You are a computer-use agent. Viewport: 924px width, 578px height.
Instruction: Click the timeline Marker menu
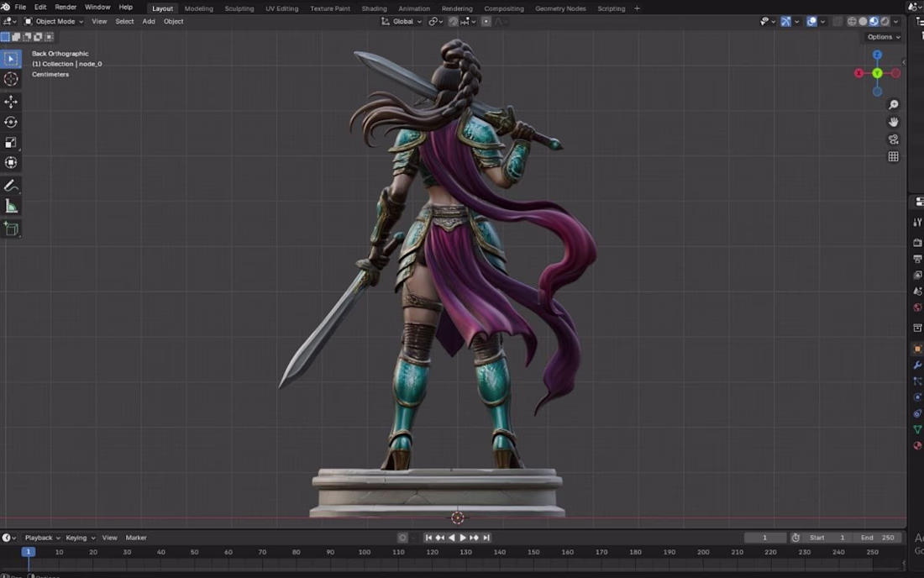point(136,538)
